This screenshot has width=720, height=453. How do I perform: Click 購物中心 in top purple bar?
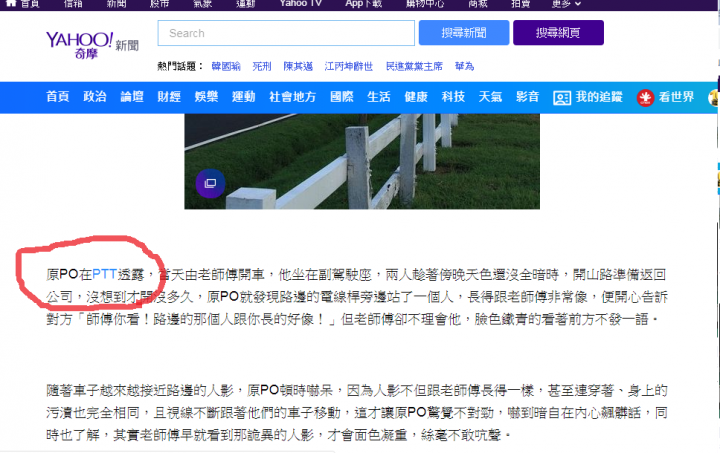click(x=425, y=3)
